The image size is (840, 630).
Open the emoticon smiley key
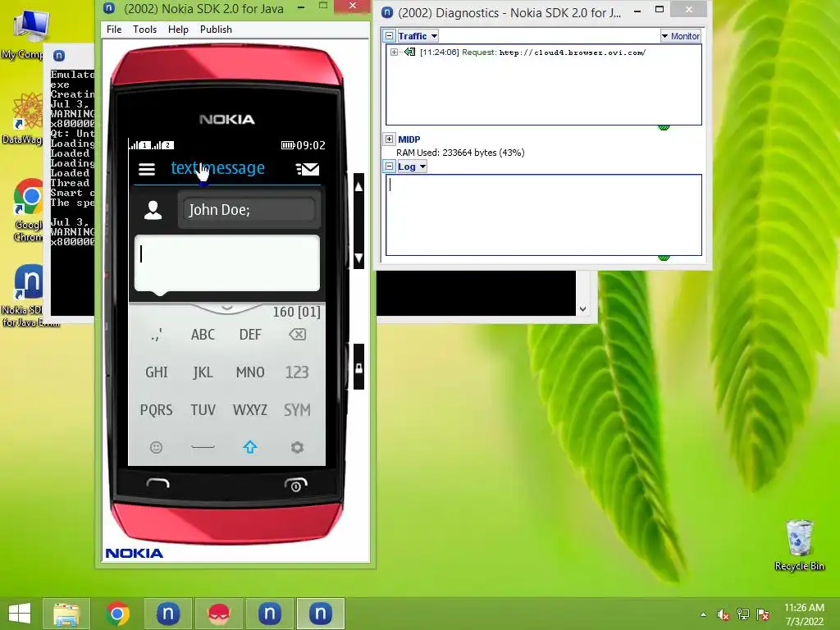pyautogui.click(x=156, y=447)
